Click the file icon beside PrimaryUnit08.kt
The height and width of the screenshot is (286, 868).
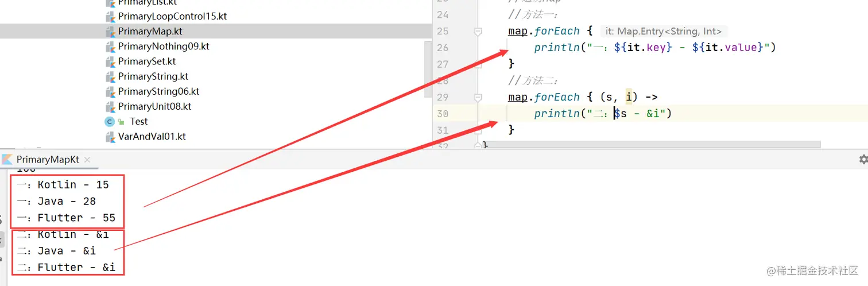[111, 106]
